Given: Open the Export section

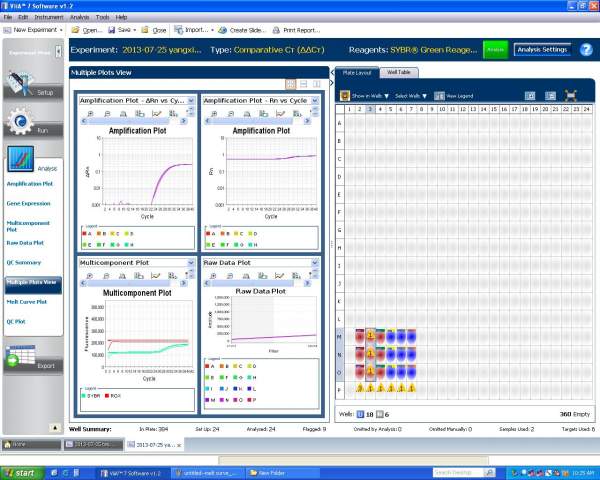Looking at the screenshot, I should [x=33, y=359].
